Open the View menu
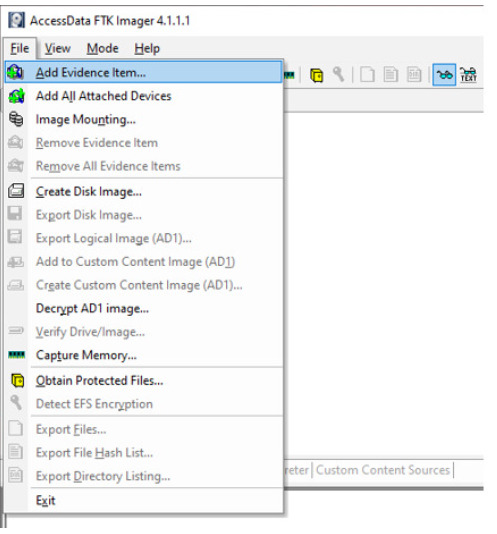The width and height of the screenshot is (497, 534). (58, 48)
